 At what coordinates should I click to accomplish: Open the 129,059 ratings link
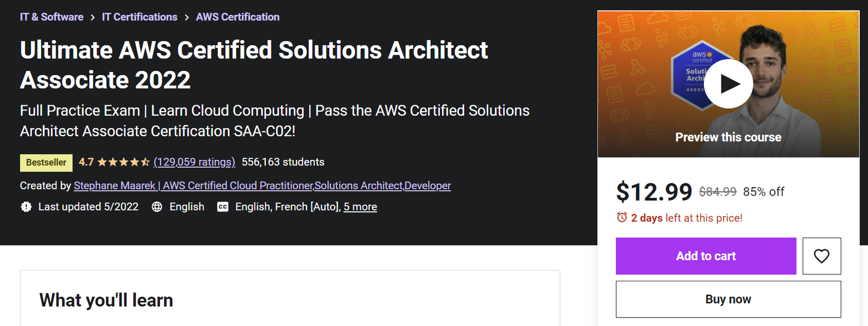(194, 162)
